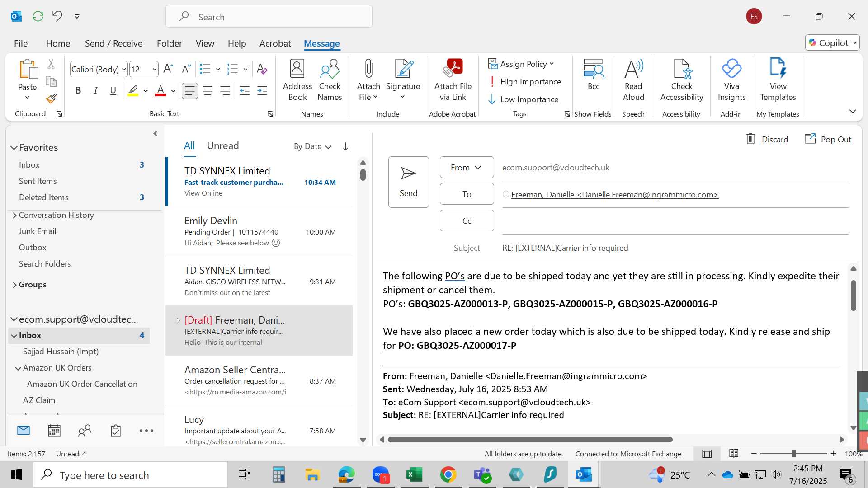Align text right
868x488 pixels.
tap(225, 91)
